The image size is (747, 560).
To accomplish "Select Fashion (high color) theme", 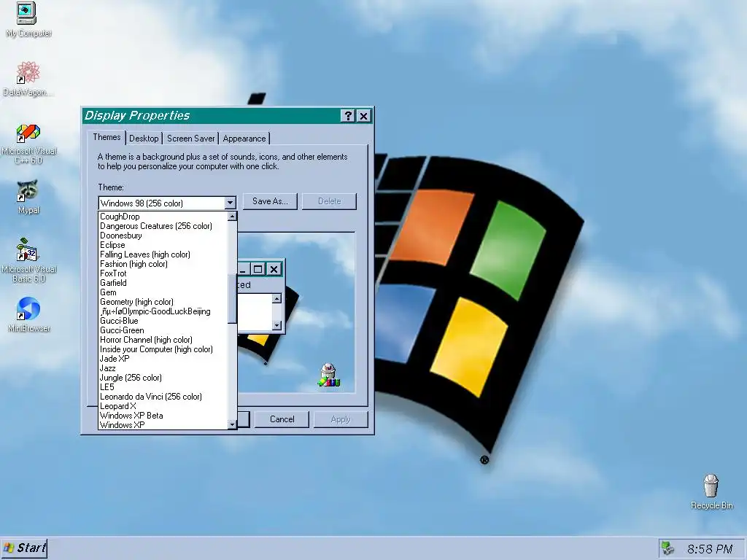I will click(x=163, y=264).
